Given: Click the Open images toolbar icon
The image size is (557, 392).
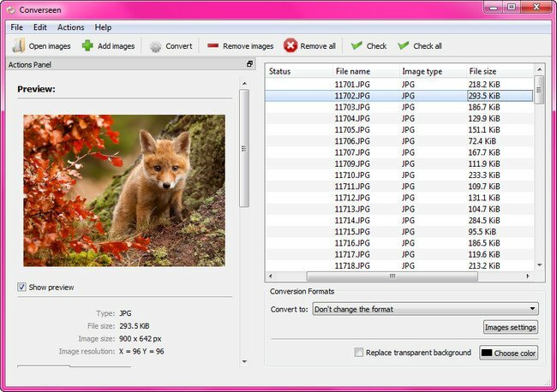Looking at the screenshot, I should tap(18, 46).
